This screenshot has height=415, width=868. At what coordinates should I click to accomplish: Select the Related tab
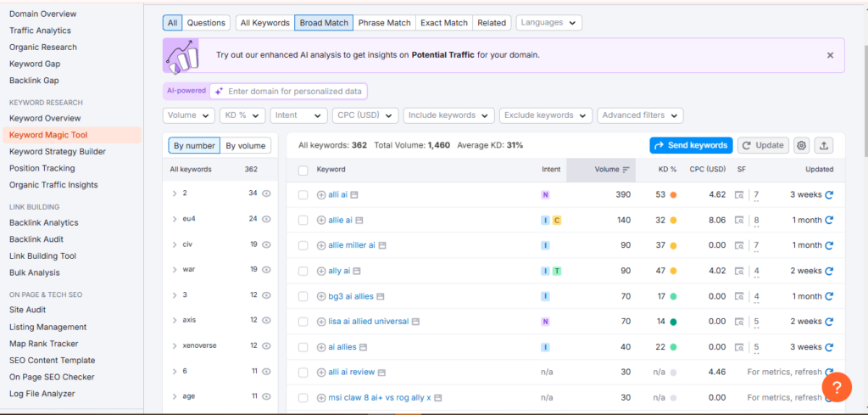(492, 23)
